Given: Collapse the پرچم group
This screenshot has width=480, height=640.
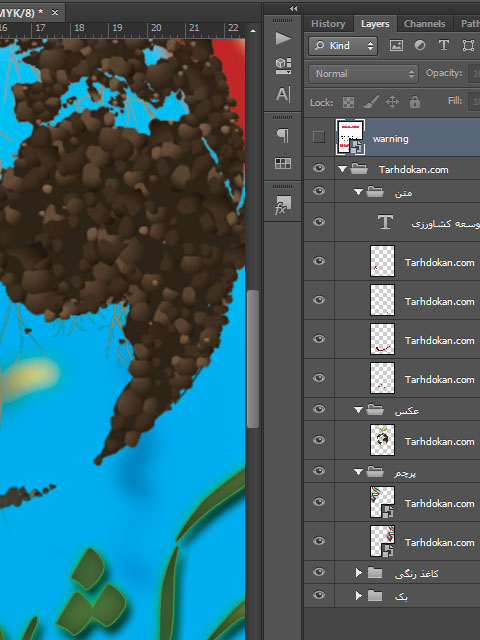Looking at the screenshot, I should [x=358, y=472].
